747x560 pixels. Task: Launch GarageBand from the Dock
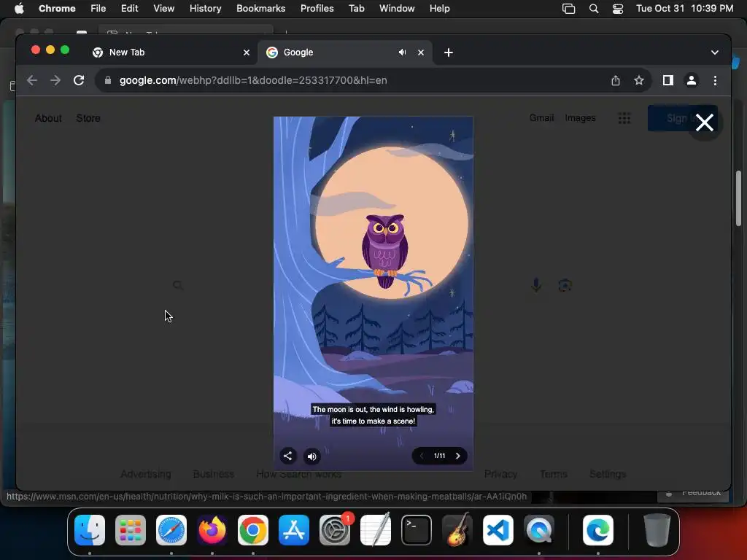pos(457,530)
